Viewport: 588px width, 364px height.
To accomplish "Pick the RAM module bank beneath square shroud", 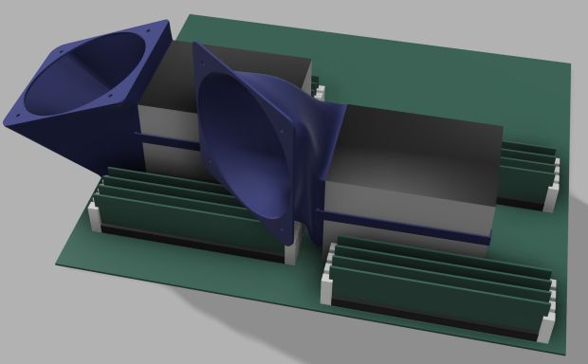I will [x=195, y=215].
